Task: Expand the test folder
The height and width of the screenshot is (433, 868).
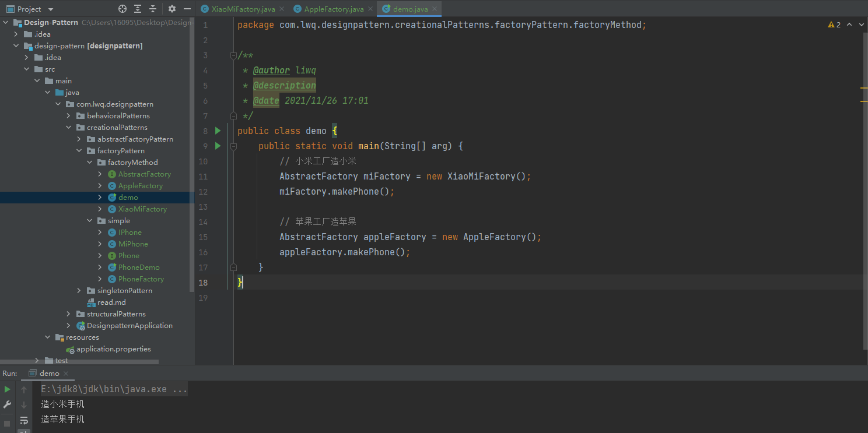Action: [37, 361]
